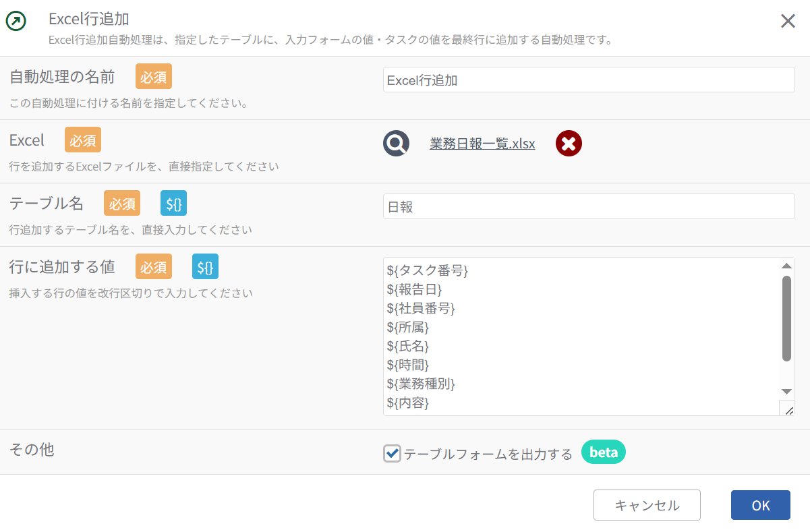Insert variable via ${} button beside 行に追加する値
The height and width of the screenshot is (532, 810).
(206, 266)
